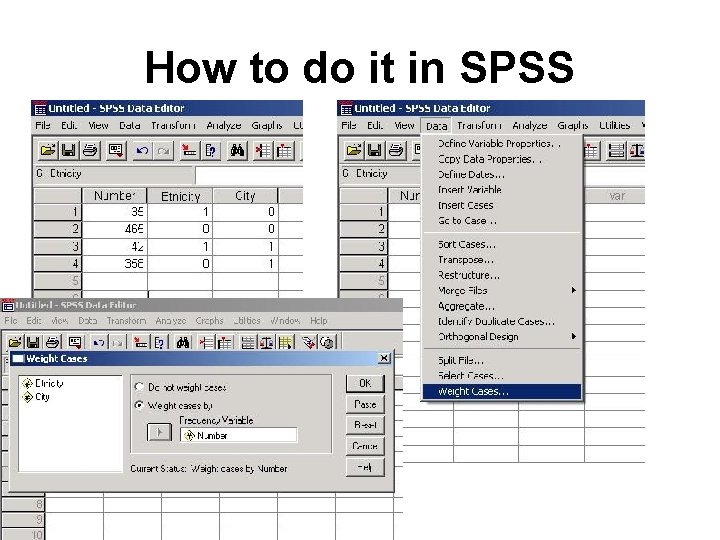Screen dimensions: 720x540
Task: Click Open File icon in bottom window toolbar
Action: tap(15, 343)
